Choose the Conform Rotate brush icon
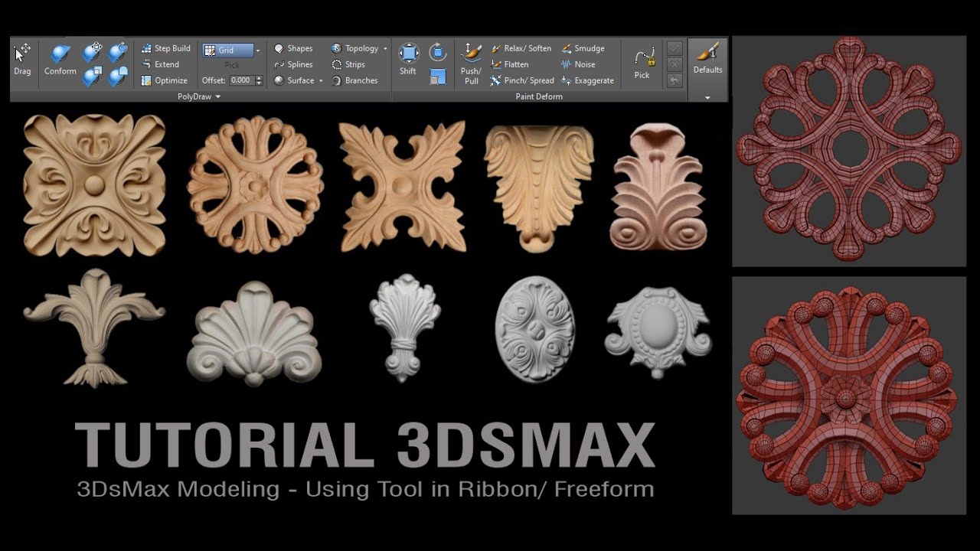The height and width of the screenshot is (551, 980). (117, 52)
